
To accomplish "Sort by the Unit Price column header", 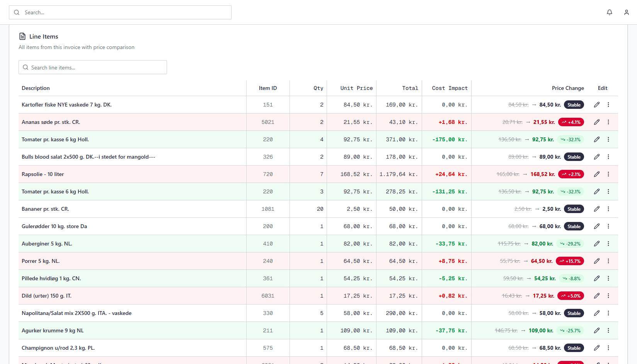I will pos(356,88).
